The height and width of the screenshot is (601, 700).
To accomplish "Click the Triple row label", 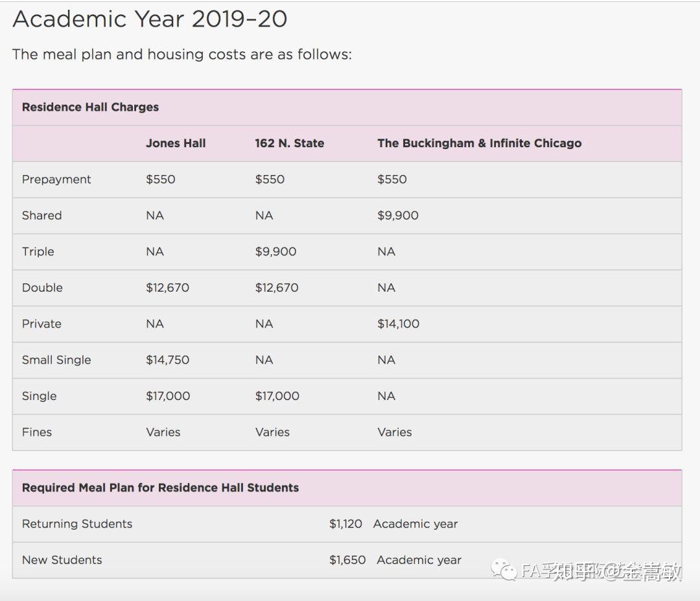I will click(38, 252).
